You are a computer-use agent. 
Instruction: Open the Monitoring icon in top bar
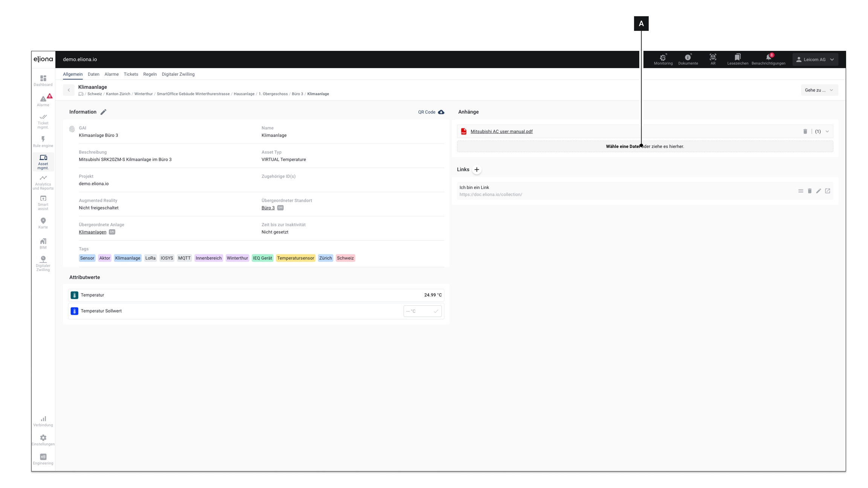coord(663,59)
